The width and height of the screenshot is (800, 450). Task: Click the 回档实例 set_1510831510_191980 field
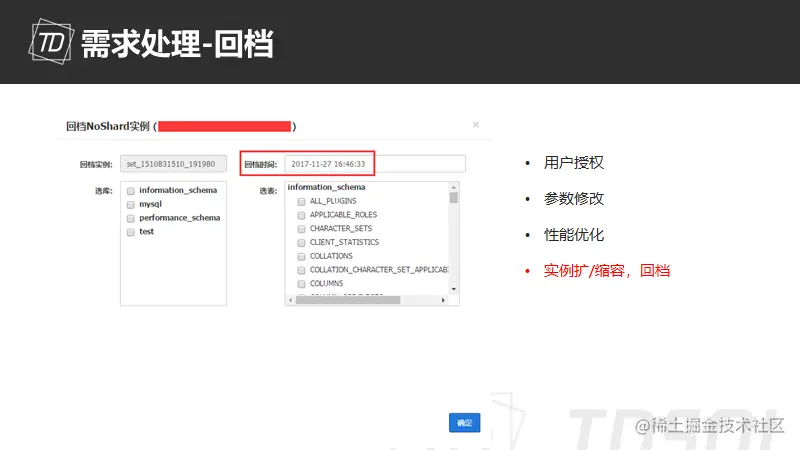(173, 164)
